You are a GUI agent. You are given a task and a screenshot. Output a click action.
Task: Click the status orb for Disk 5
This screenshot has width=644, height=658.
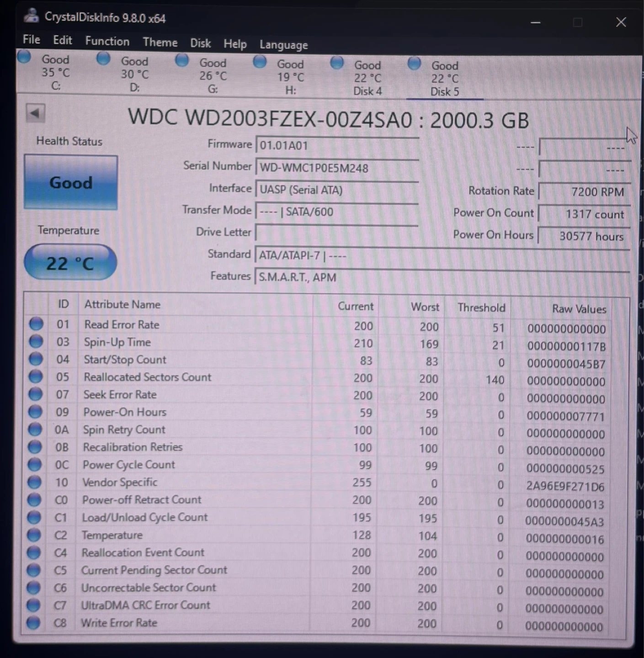[414, 63]
